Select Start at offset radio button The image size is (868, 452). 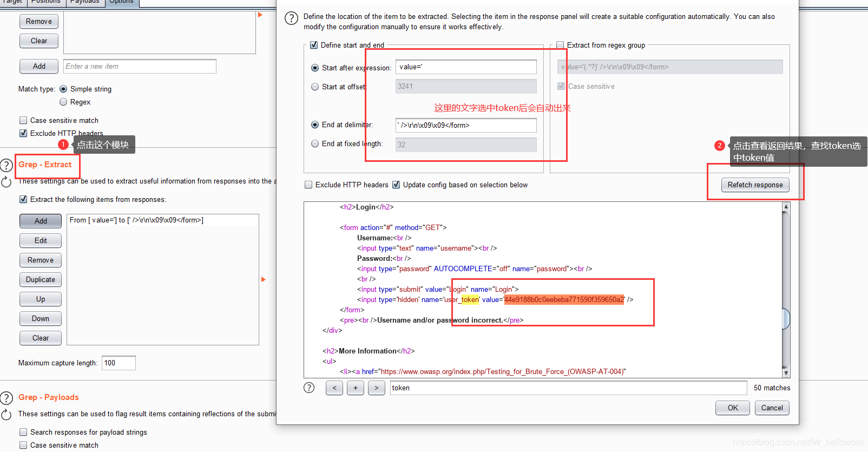(315, 87)
